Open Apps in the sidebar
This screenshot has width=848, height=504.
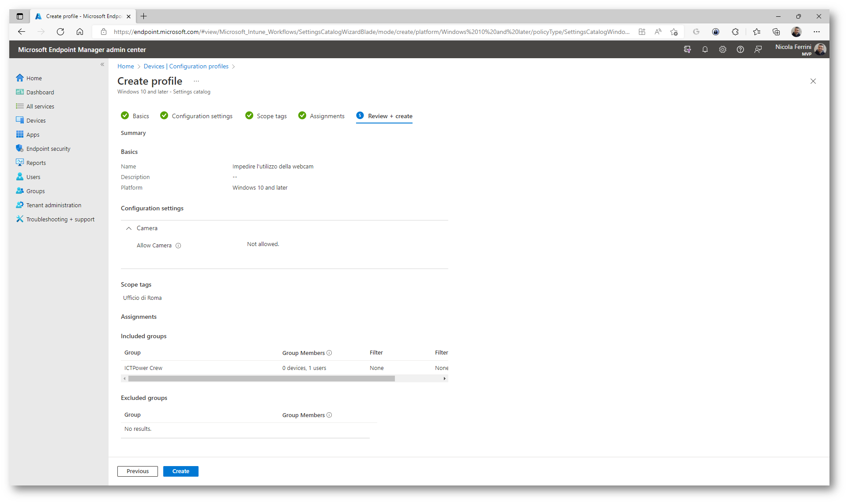[x=28, y=134]
